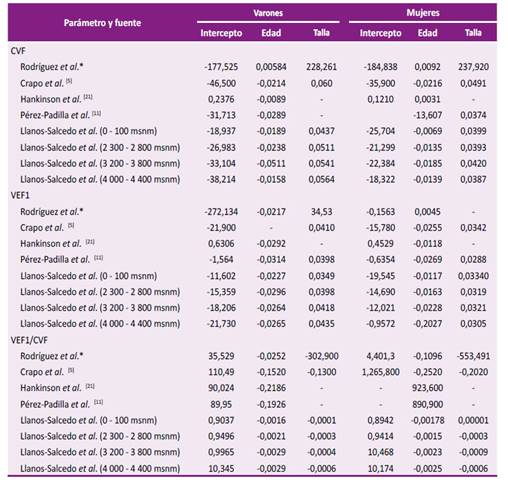Click the -177,525 value in Rodríguez CVF row
The image size is (508, 480).
[x=221, y=67]
